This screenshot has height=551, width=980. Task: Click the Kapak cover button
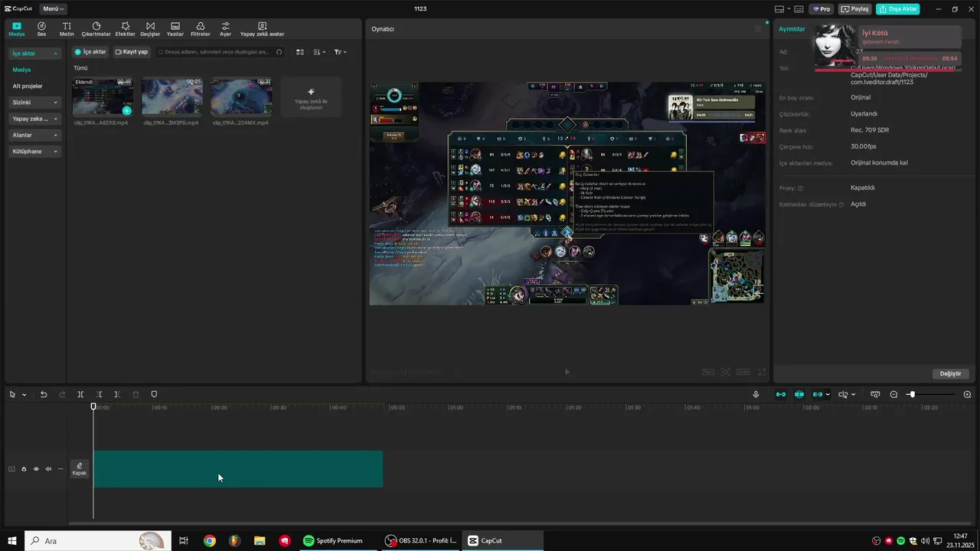80,469
